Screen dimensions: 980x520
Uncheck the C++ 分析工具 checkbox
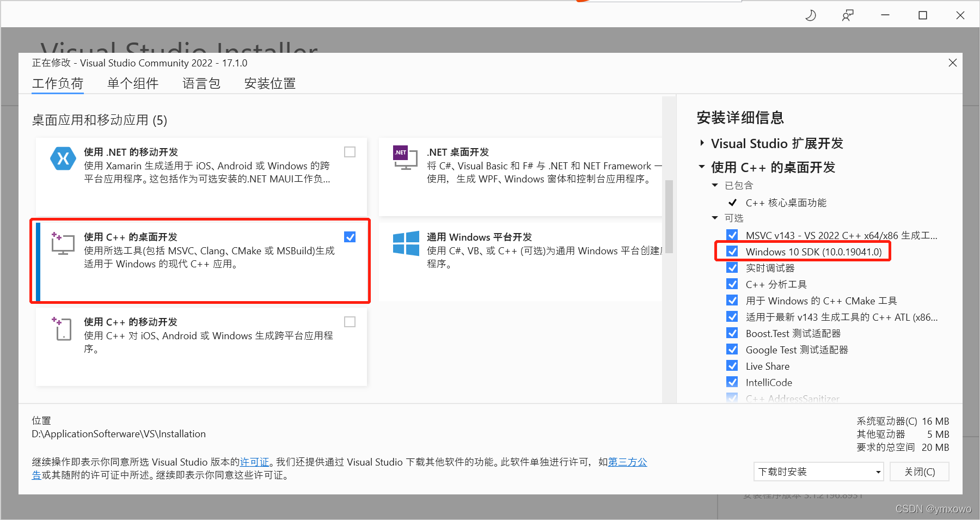[x=732, y=284]
